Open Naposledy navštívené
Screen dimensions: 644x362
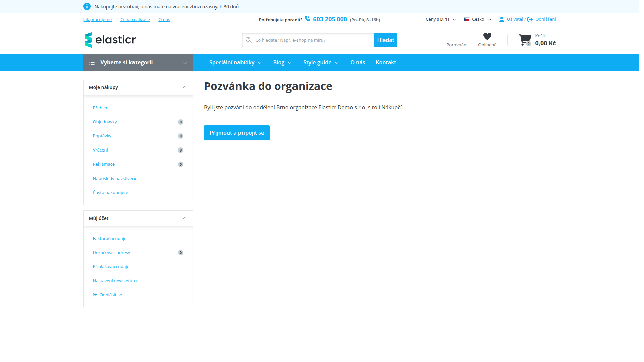115,178
